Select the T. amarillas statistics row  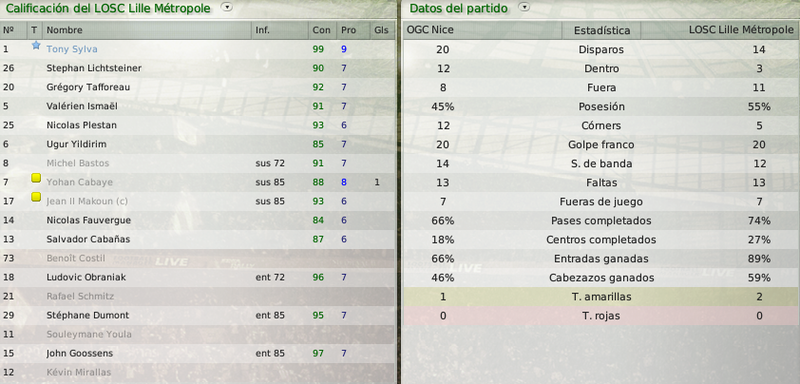click(x=601, y=297)
